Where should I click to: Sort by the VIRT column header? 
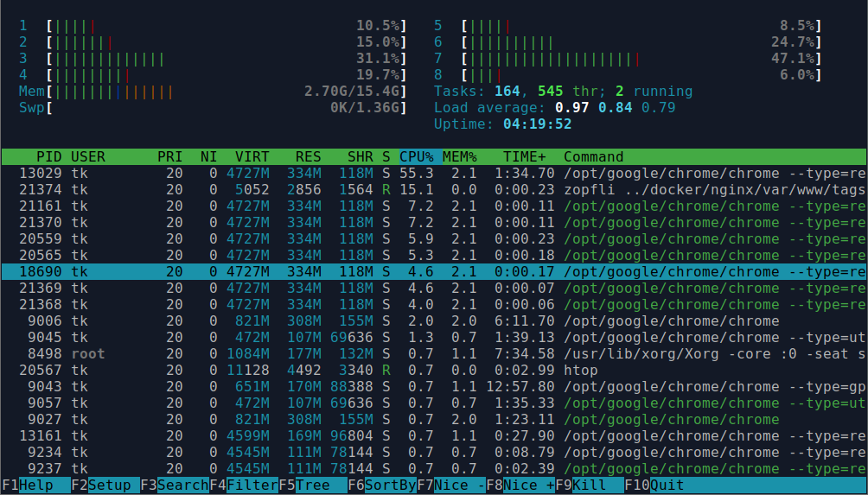252,157
